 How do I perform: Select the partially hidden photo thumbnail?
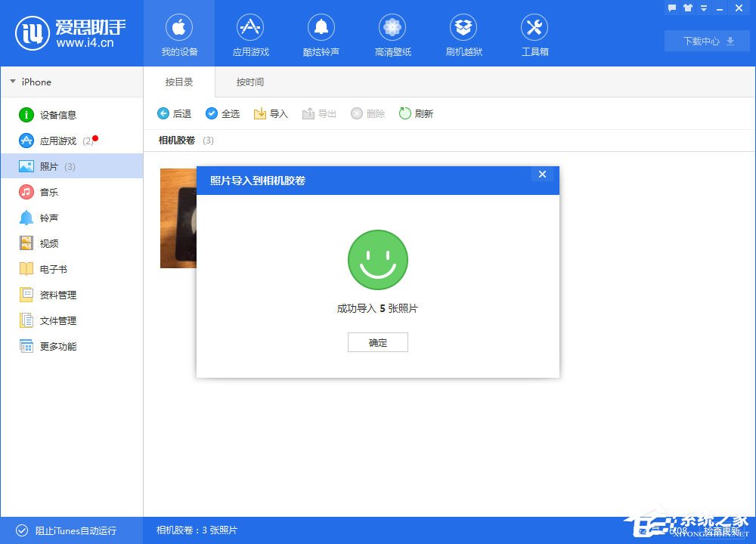pos(178,218)
